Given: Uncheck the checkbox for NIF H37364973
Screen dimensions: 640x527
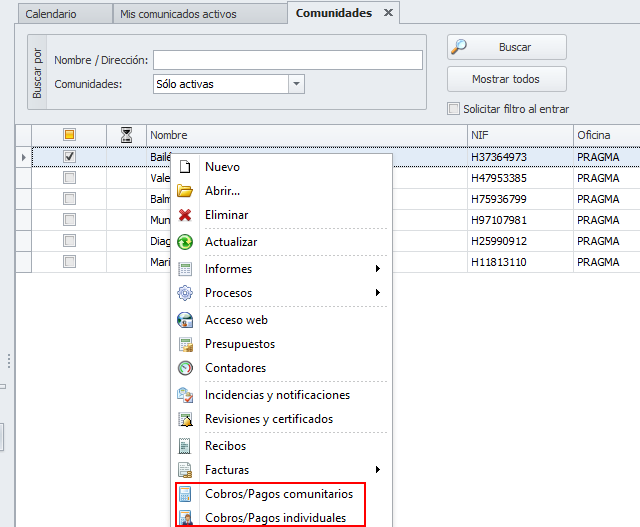Looking at the screenshot, I should 69,157.
